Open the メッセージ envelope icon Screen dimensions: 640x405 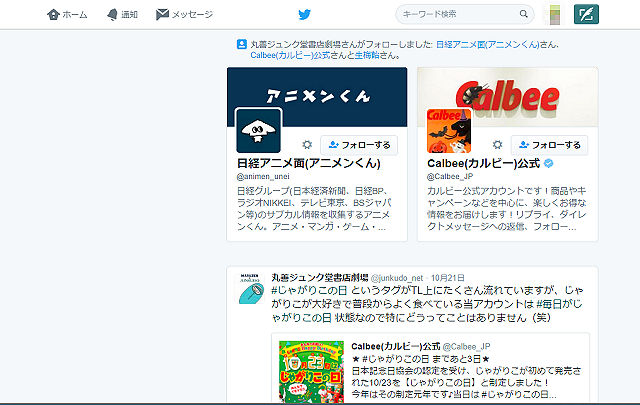pos(162,15)
